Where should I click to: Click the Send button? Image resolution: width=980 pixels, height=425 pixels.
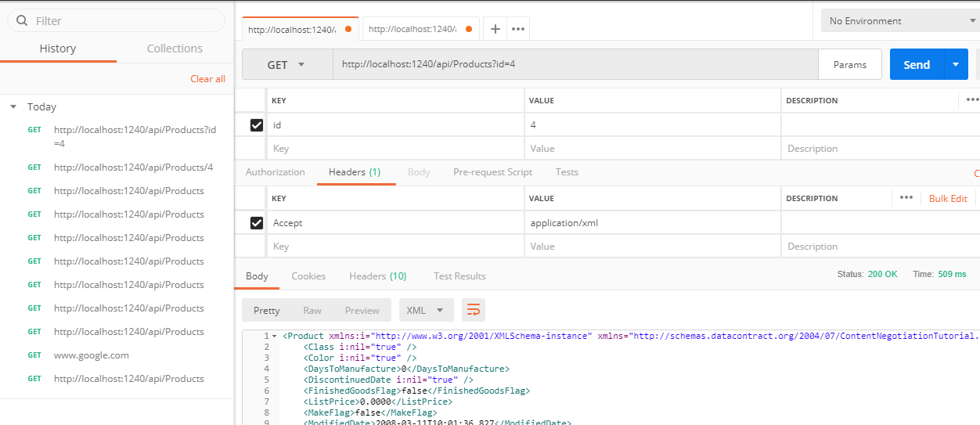[916, 65]
